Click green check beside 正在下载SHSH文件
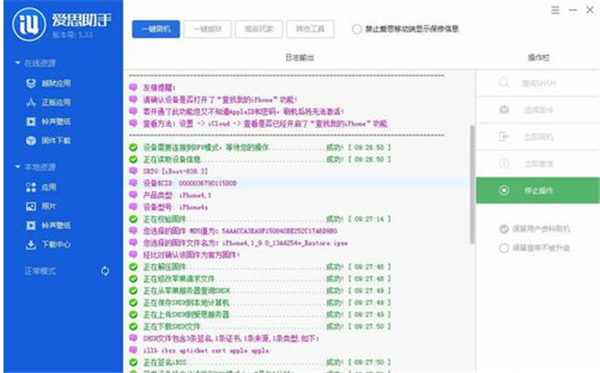Image resolution: width=600 pixels, height=373 pixels. click(133, 326)
